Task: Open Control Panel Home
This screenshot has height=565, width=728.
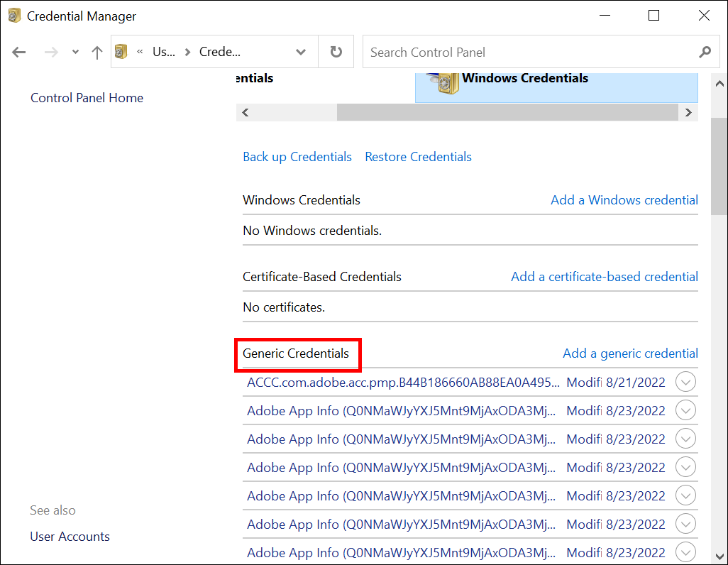Action: pyautogui.click(x=87, y=98)
